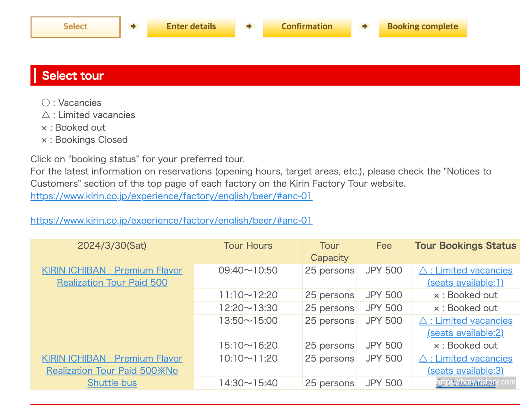Open the KIRIN ICHIBAN Premium Flavor Realization Tour Paid 500 link (with shuttle bus)
Screen dimensions: 532x405
(x=112, y=276)
